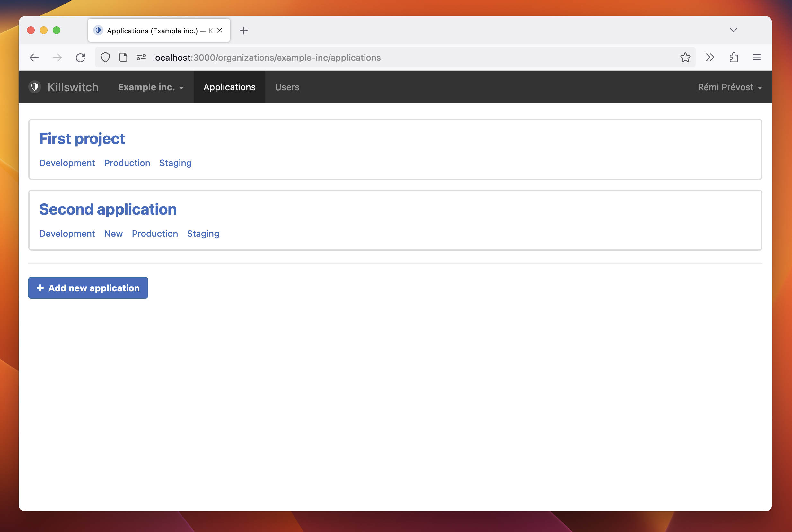Open the Rémi Prévost user menu

coord(730,87)
